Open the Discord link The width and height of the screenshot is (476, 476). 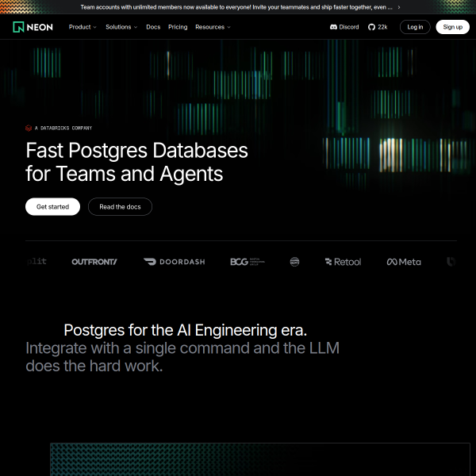(x=344, y=27)
